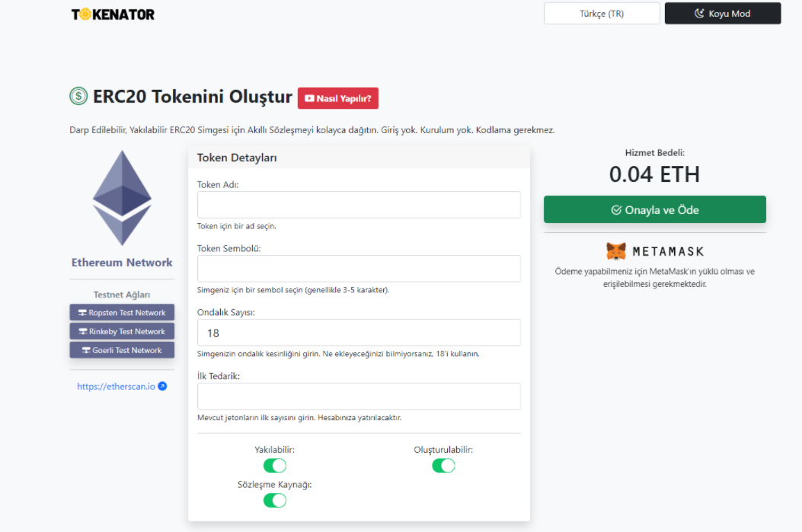The height and width of the screenshot is (532, 802).
Task: Select the Ethereum Network heading
Action: (122, 263)
